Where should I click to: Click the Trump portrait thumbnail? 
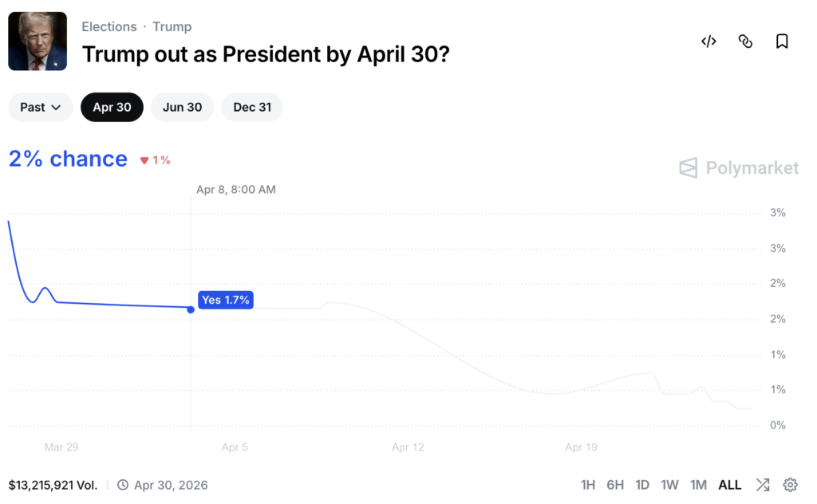(37, 41)
